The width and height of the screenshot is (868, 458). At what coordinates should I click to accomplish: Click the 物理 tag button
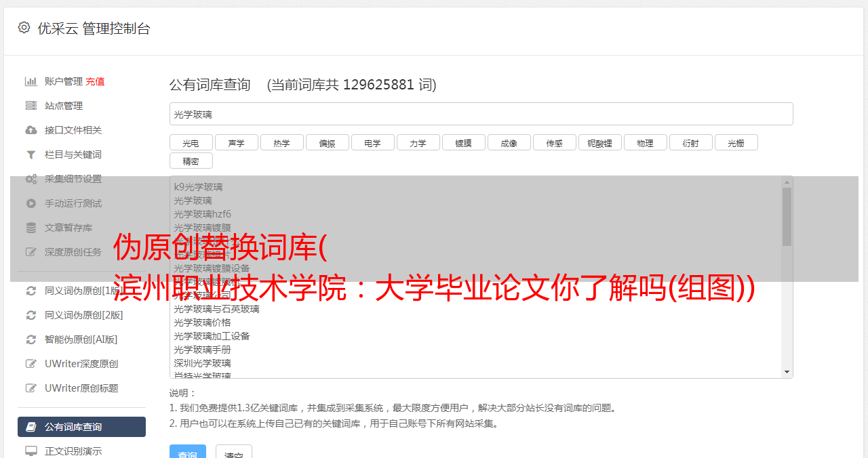[x=645, y=142]
